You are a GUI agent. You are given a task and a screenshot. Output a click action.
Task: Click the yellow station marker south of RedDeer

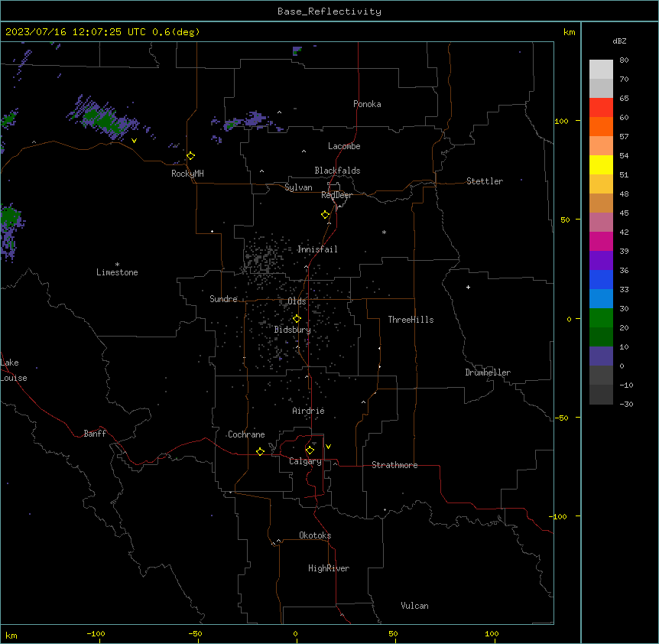326,215
